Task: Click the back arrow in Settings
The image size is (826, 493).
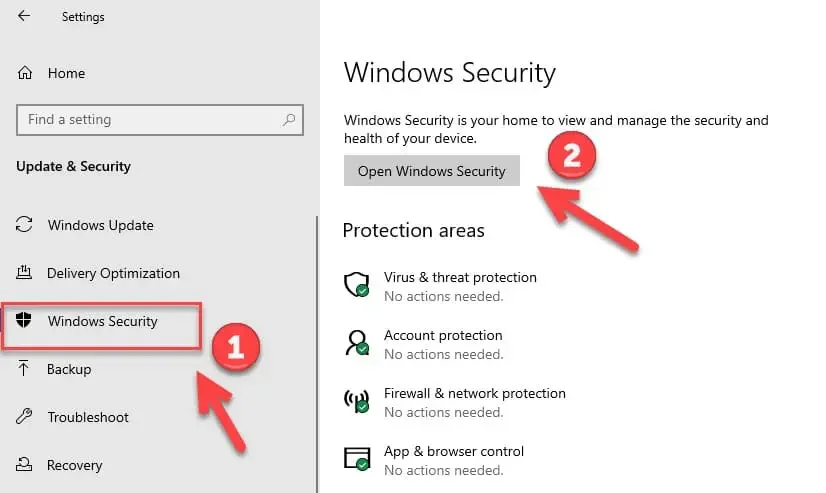Action: (24, 16)
